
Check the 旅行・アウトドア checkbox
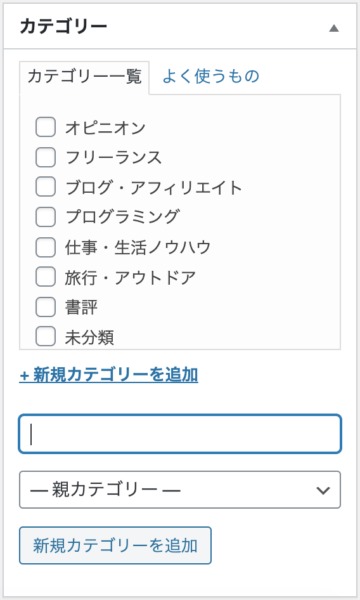click(46, 277)
